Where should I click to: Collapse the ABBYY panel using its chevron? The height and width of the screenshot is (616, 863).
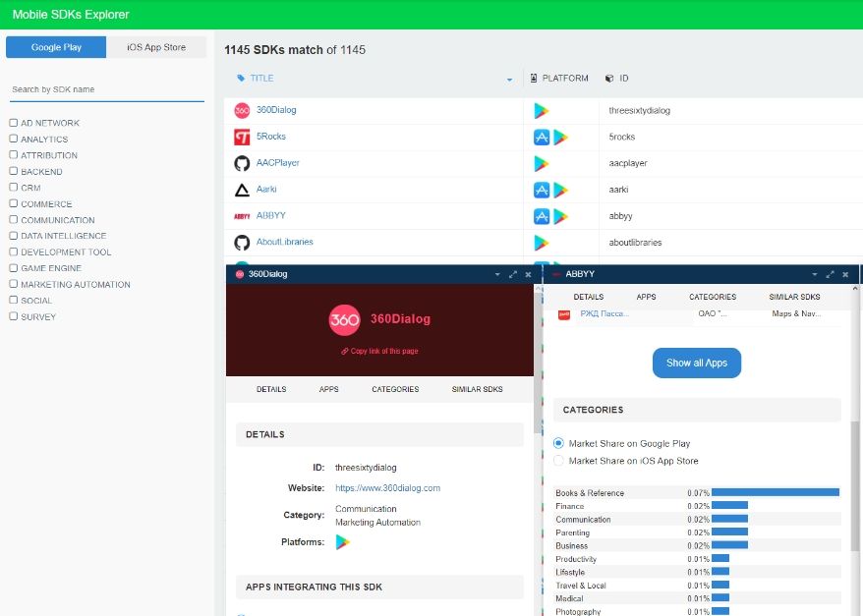point(815,274)
